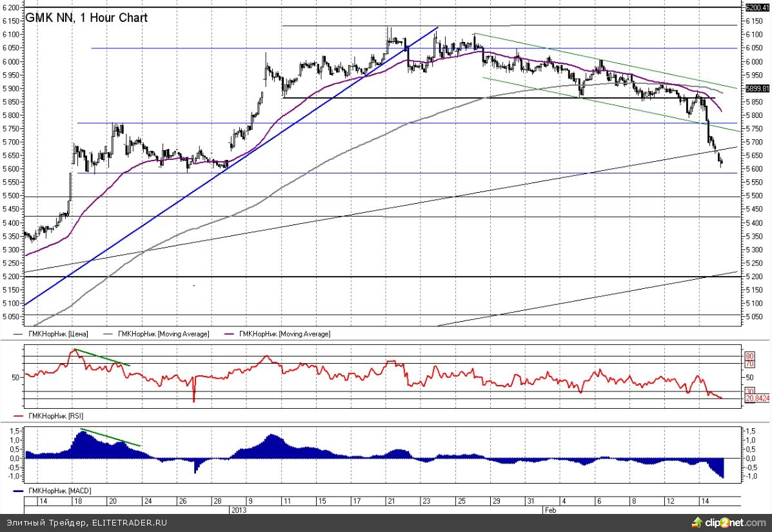The height and width of the screenshot is (532, 772).
Task: Click the RSI 30 oversold level label
Action: pyautogui.click(x=749, y=391)
